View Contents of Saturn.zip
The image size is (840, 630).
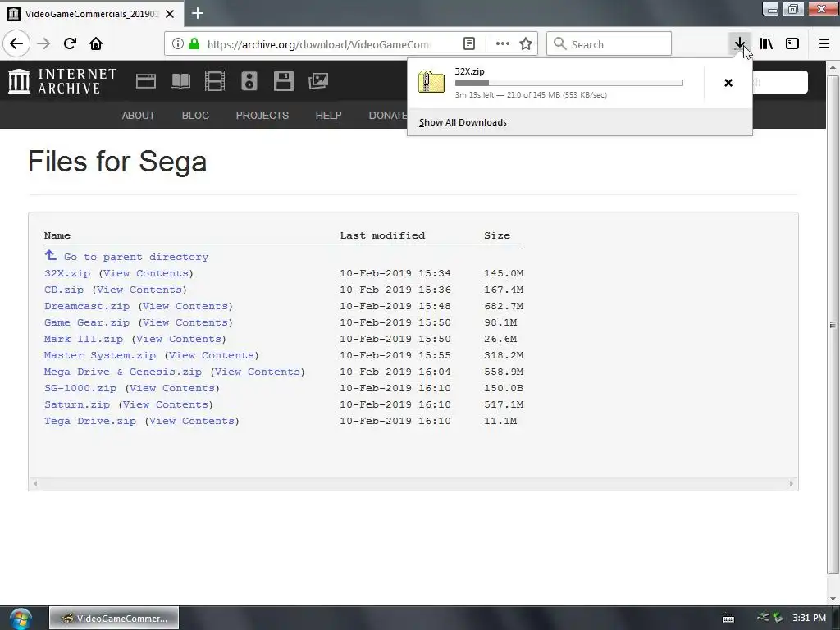(x=166, y=405)
